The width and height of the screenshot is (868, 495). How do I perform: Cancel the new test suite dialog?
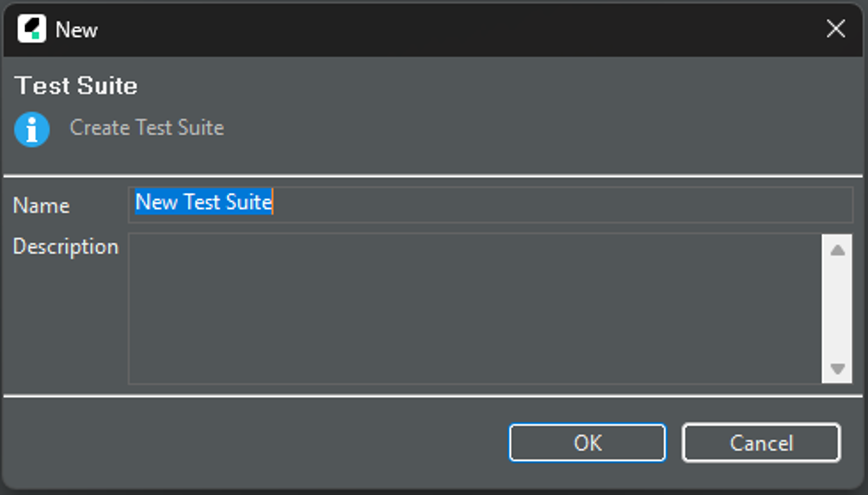pos(761,443)
